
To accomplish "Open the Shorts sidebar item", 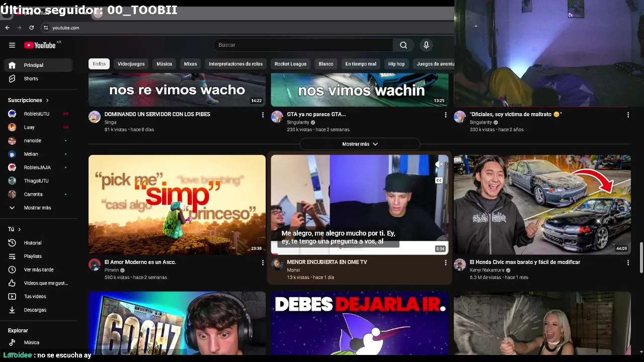I will click(x=39, y=78).
